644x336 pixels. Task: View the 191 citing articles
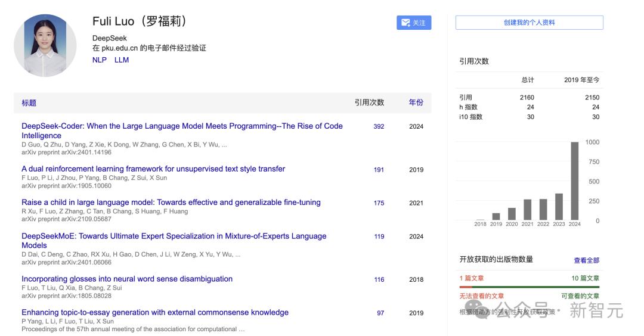[379, 170]
